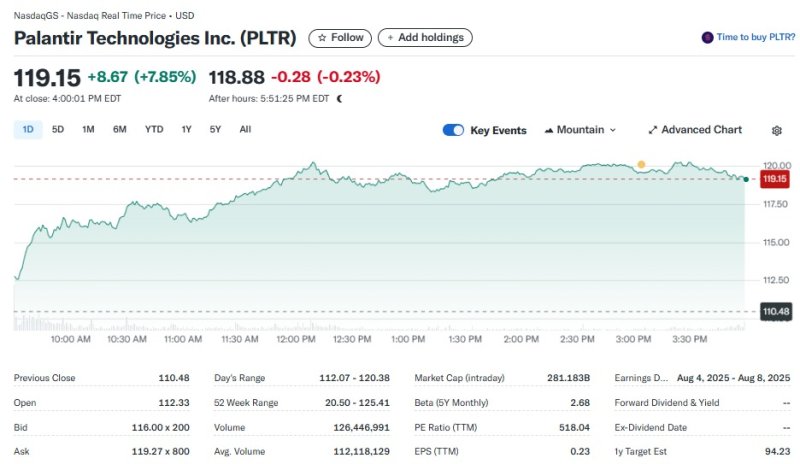The width and height of the screenshot is (800, 464).
Task: Click the Advanced Chart link
Action: coord(701,130)
